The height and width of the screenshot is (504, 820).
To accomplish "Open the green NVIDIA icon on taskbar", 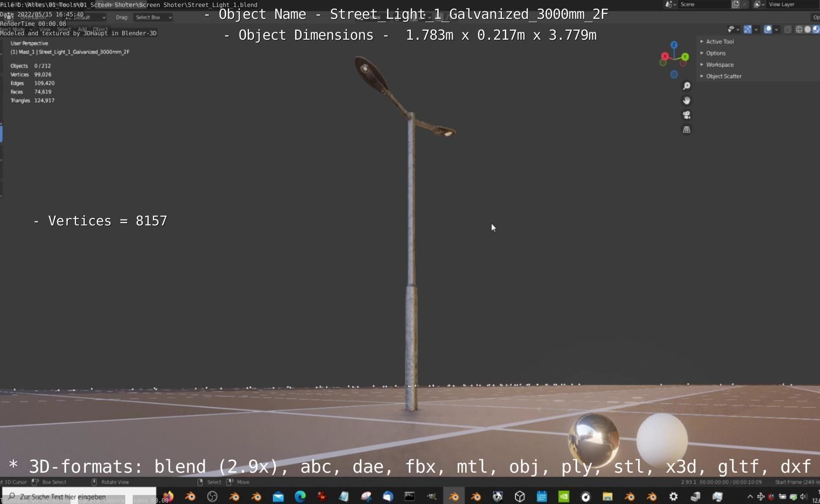I will [564, 497].
